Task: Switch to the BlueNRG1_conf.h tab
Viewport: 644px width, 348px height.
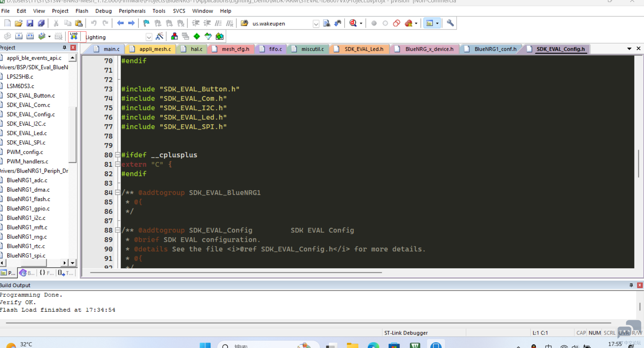Action: 491,49
